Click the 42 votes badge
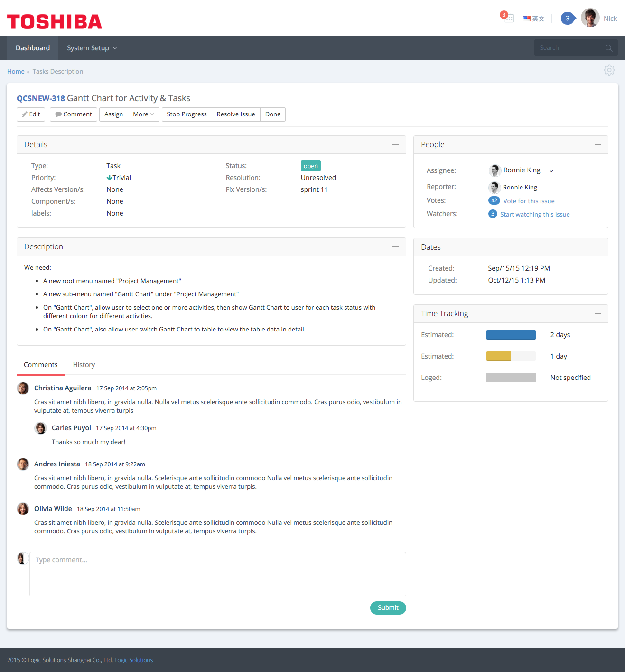The height and width of the screenshot is (672, 625). click(x=494, y=200)
